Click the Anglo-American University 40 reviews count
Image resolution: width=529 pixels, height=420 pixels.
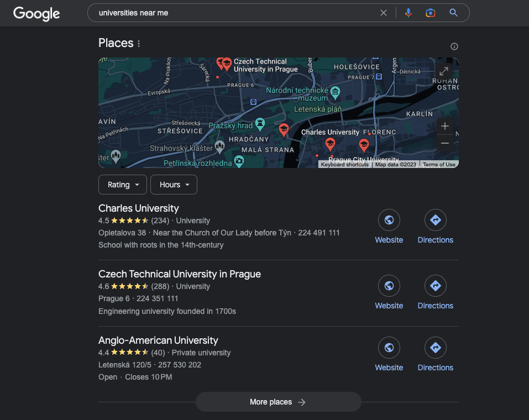coord(158,353)
